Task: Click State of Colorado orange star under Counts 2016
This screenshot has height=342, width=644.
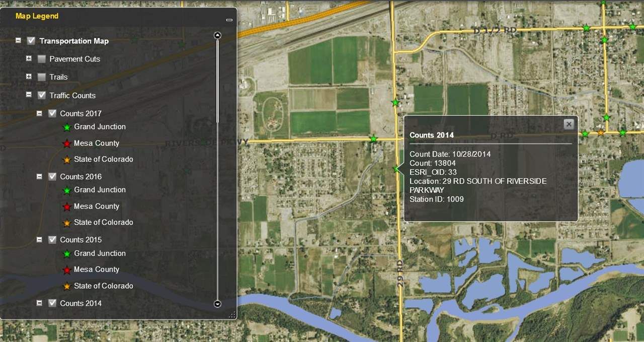Action: (66, 223)
